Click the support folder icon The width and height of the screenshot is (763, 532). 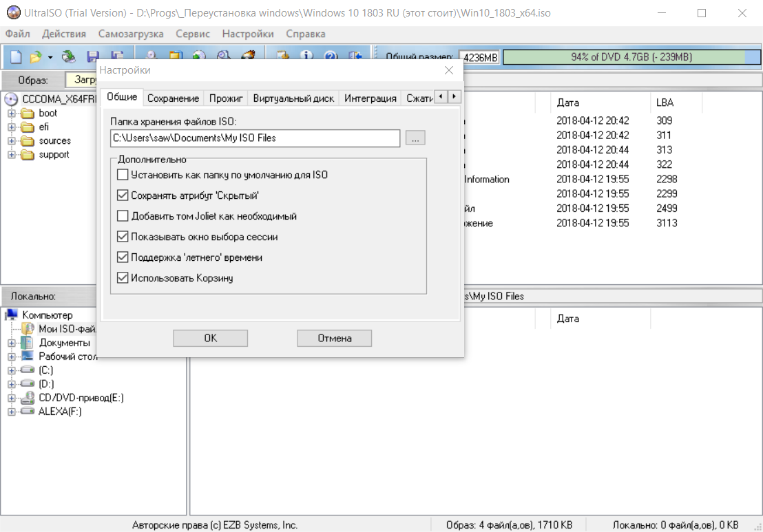[28, 155]
